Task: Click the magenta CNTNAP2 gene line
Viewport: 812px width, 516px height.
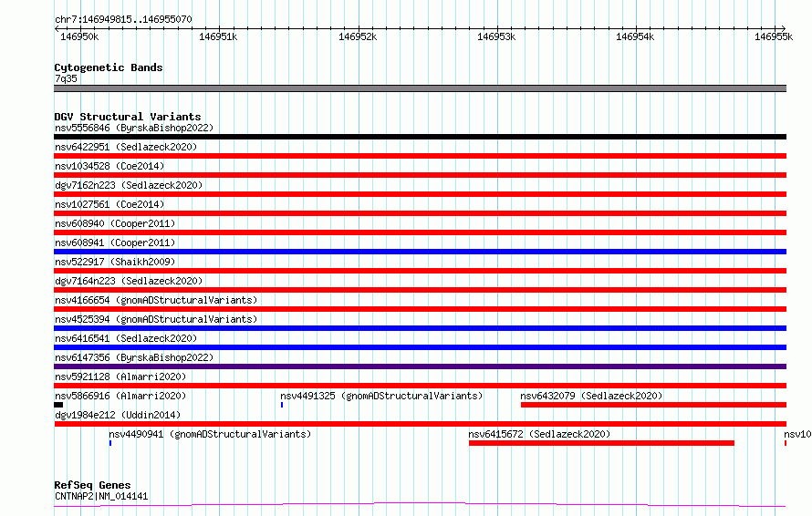Action: coord(420,504)
